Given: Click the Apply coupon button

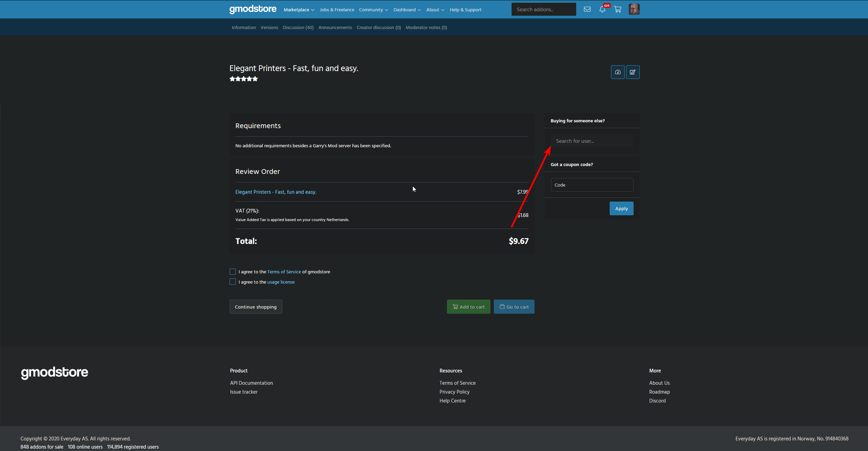Looking at the screenshot, I should [x=621, y=208].
